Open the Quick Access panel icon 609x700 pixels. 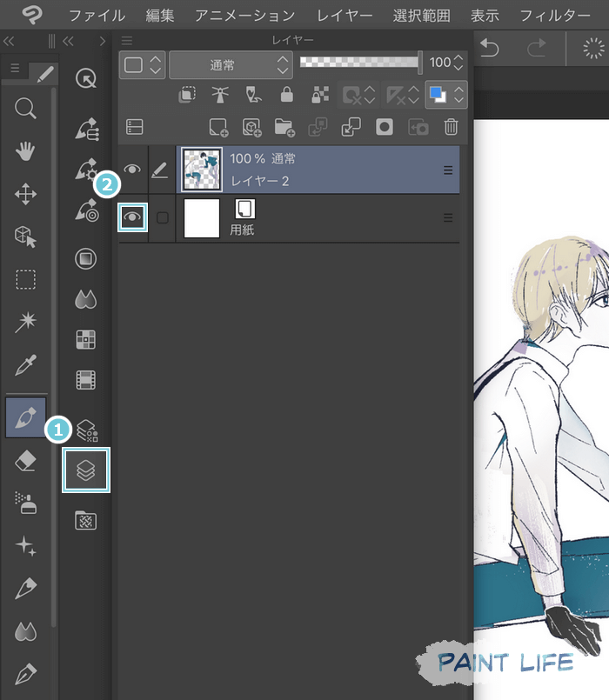(x=86, y=78)
